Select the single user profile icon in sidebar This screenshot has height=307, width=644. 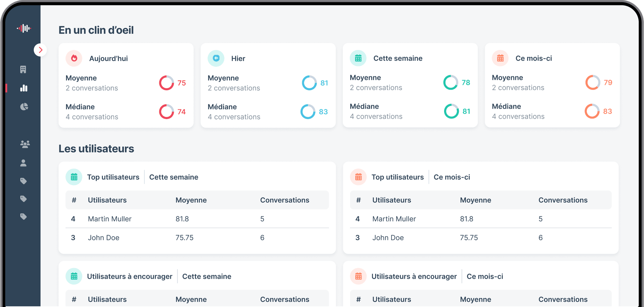click(x=24, y=163)
